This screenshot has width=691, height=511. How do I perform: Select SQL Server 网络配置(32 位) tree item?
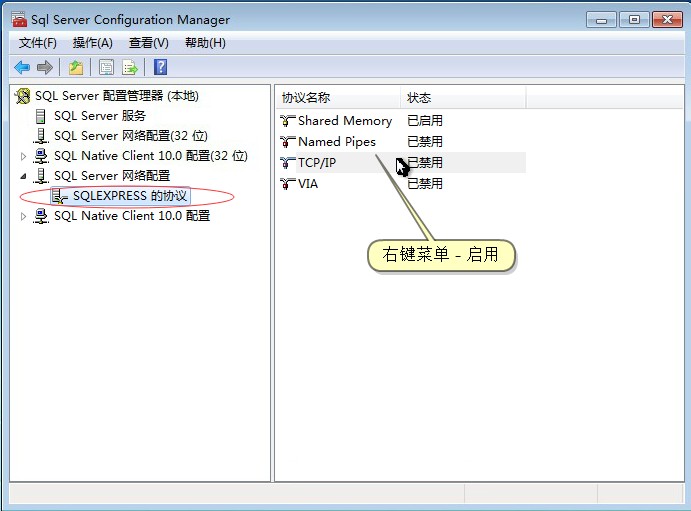coord(130,136)
